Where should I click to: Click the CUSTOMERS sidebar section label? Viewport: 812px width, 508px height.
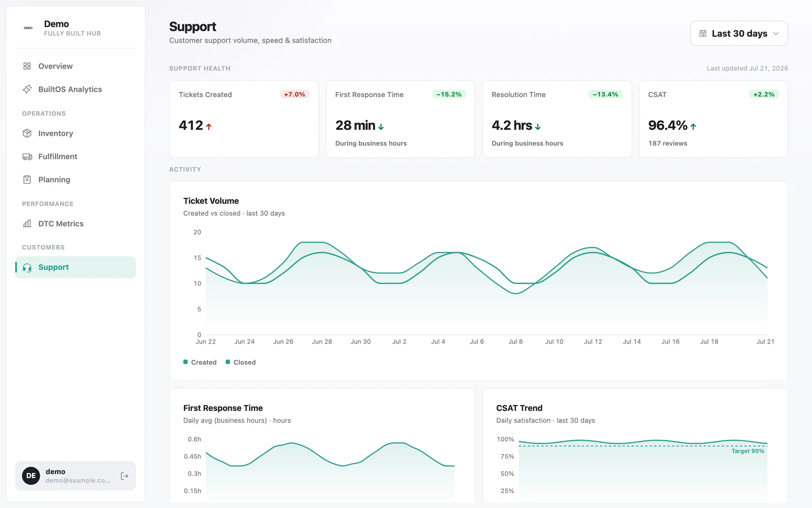pos(43,247)
